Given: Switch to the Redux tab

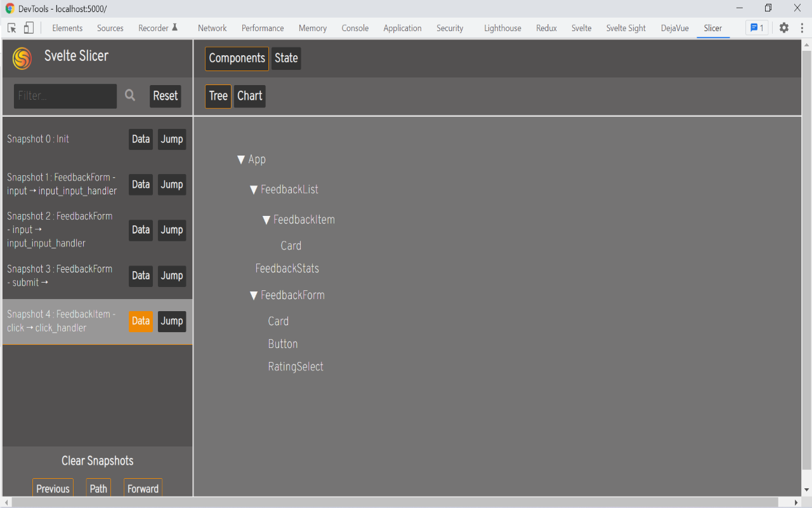Looking at the screenshot, I should 546,28.
